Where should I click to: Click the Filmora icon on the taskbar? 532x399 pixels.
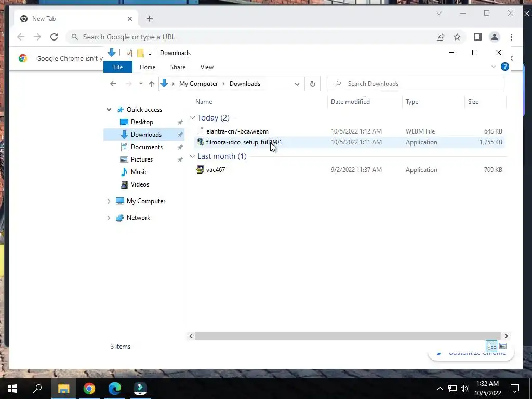tap(140, 389)
